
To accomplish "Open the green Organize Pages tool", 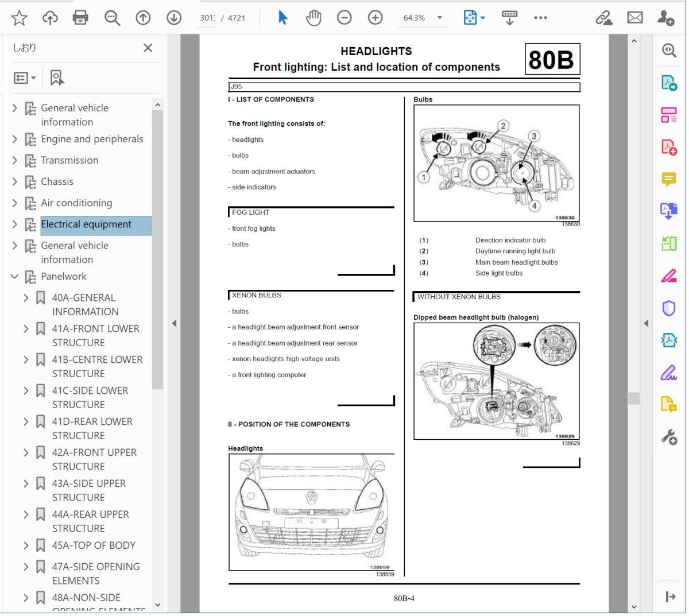I will coord(669,244).
